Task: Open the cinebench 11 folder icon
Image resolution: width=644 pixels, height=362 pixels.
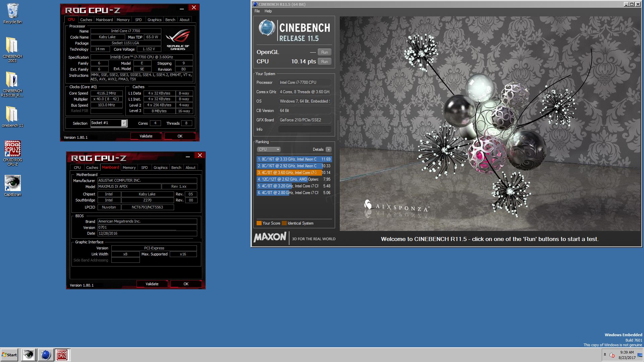Action: (x=12, y=117)
